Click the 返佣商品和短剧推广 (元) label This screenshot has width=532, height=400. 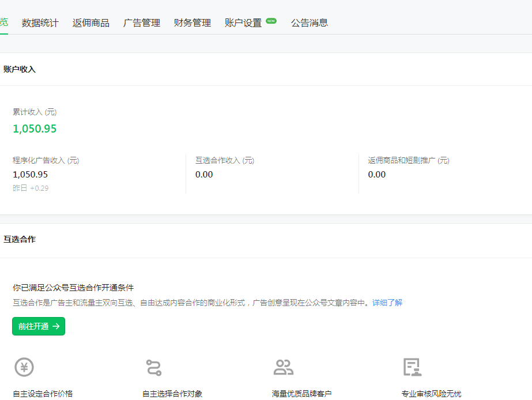click(x=409, y=161)
